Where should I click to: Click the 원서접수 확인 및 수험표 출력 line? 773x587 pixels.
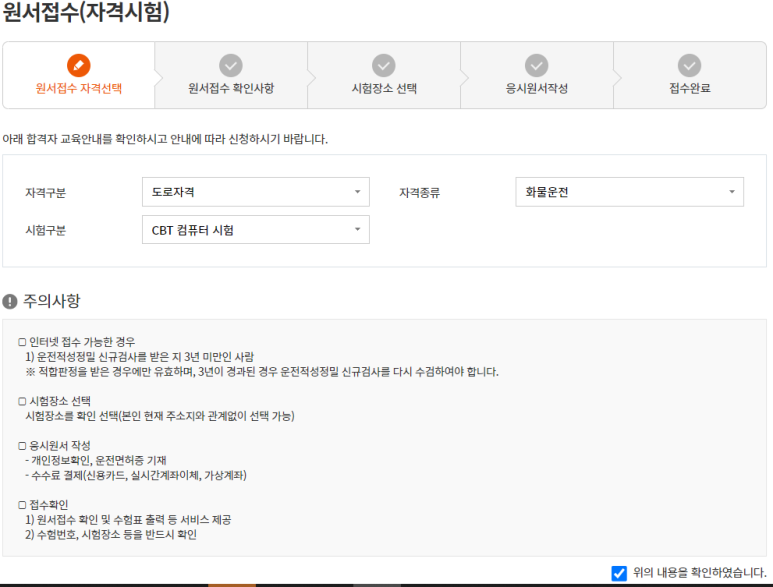point(128,519)
